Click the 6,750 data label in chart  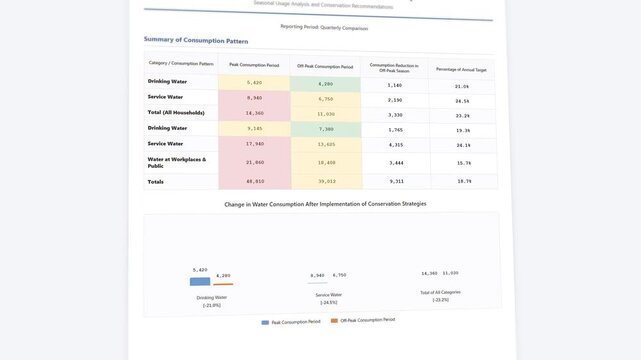[x=339, y=275]
